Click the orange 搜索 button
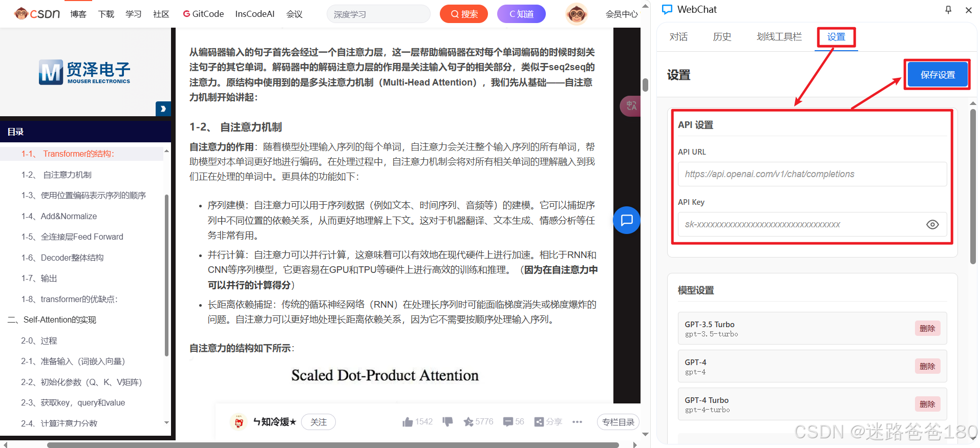Image resolution: width=980 pixels, height=448 pixels. pyautogui.click(x=464, y=14)
